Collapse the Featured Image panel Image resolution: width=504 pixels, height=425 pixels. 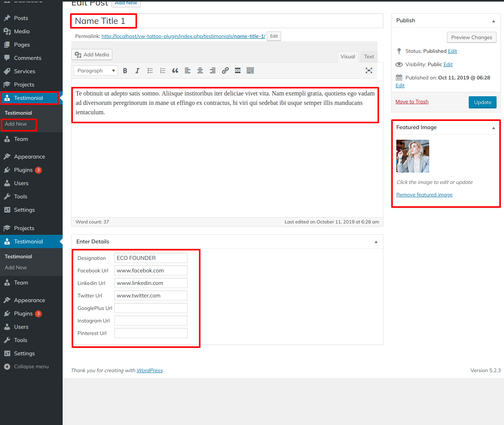(x=493, y=128)
